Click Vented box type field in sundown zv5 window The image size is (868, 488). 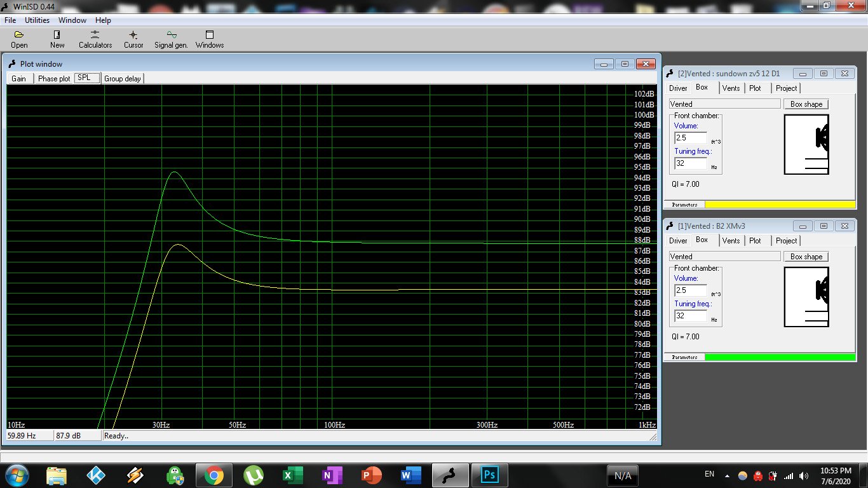point(724,104)
